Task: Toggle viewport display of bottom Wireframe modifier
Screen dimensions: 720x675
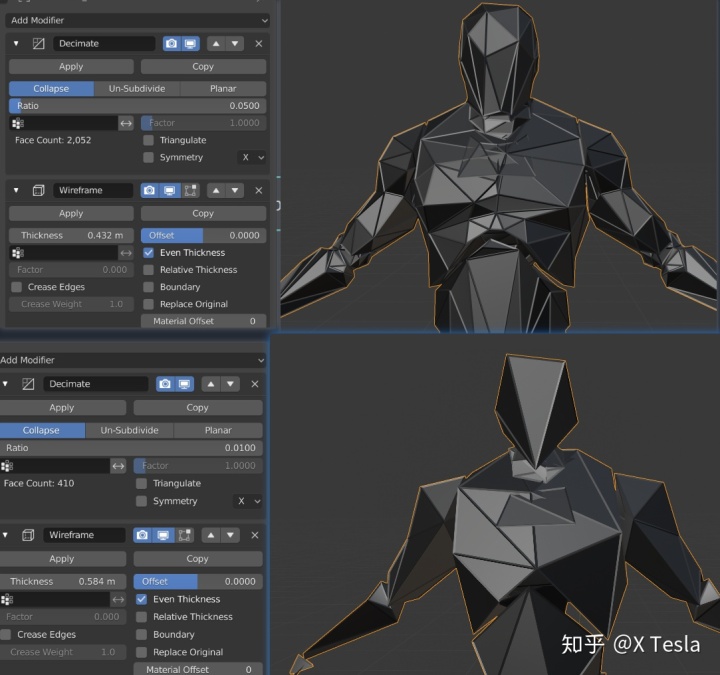Action: point(163,535)
